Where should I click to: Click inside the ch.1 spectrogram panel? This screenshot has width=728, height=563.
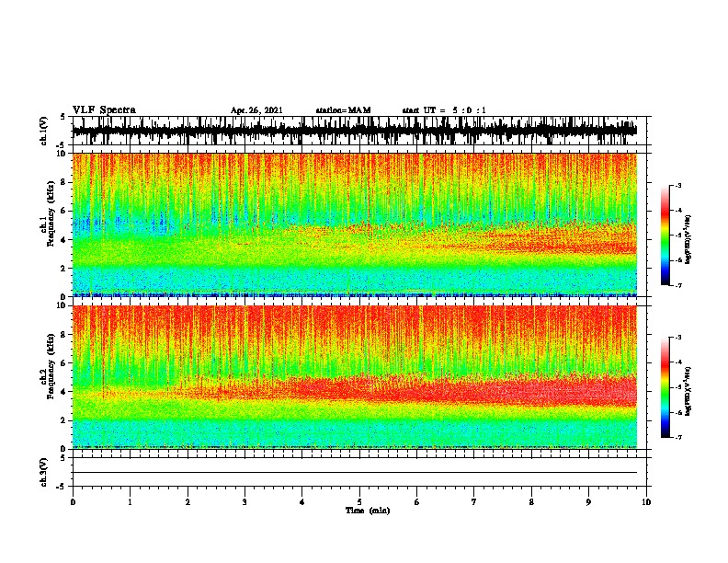click(x=355, y=224)
